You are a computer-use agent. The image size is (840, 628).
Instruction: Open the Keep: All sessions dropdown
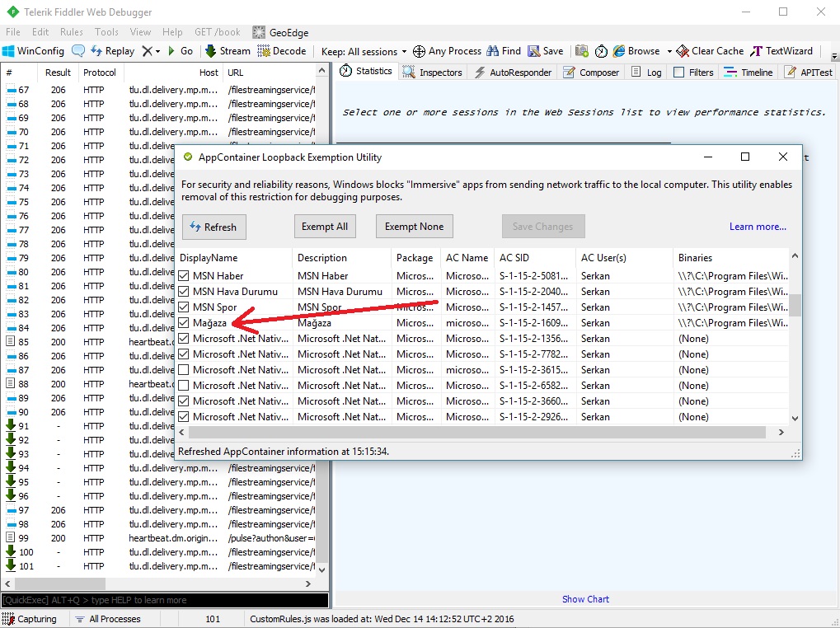(x=364, y=51)
